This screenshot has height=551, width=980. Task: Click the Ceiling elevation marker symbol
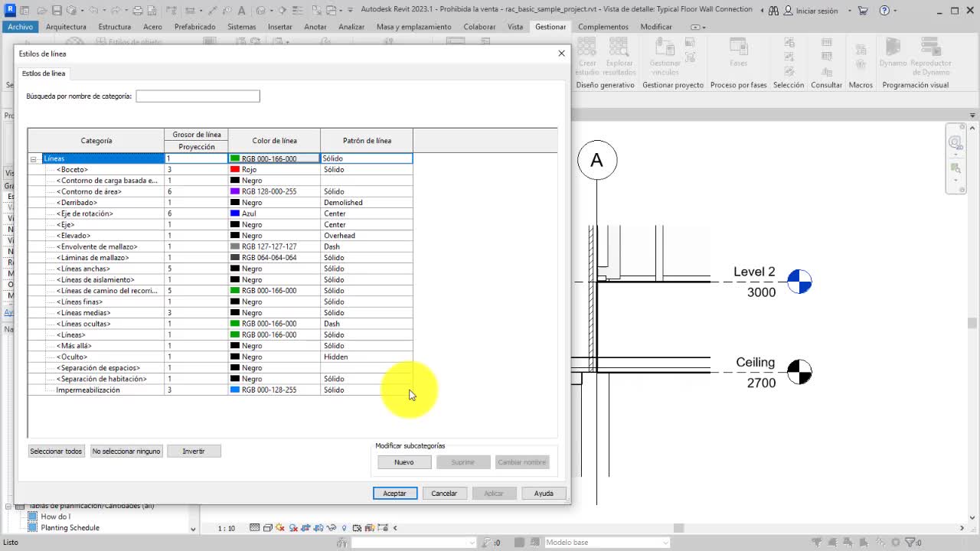[x=799, y=371]
